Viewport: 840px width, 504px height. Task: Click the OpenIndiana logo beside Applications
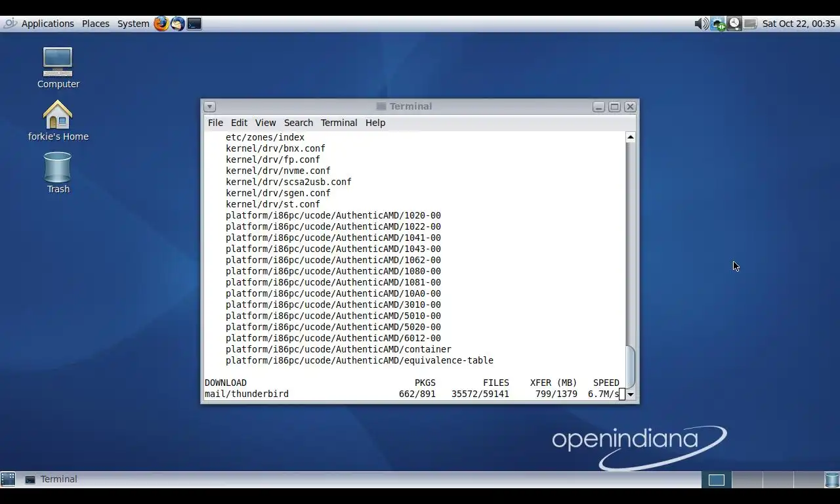point(10,24)
